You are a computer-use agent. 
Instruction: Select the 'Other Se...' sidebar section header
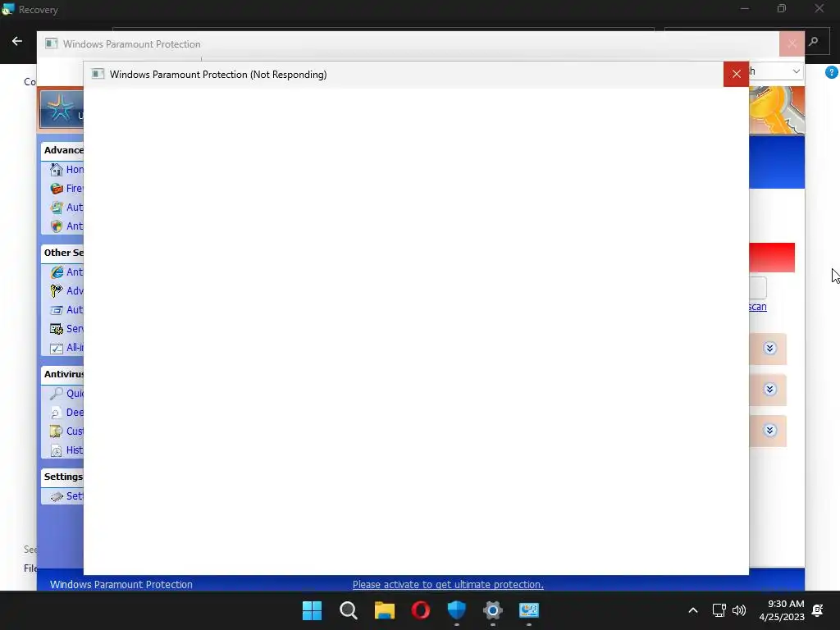63,253
